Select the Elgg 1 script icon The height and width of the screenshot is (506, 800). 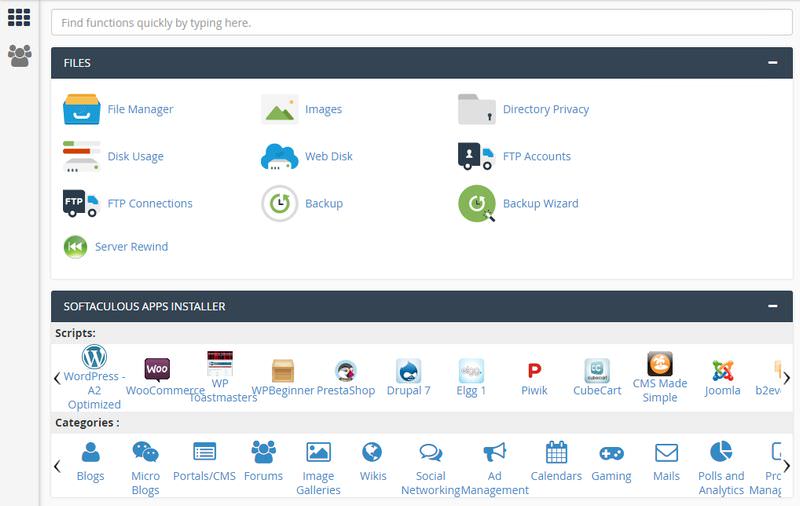tap(471, 371)
